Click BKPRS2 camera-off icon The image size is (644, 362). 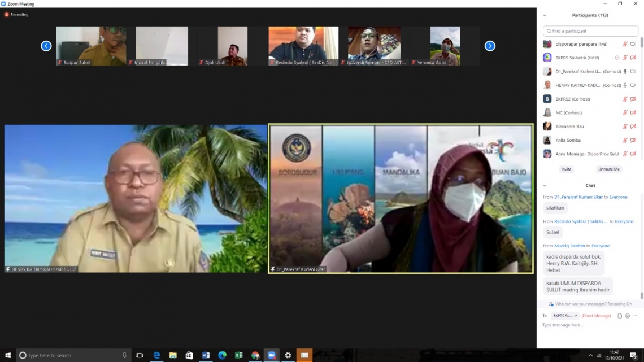(633, 99)
